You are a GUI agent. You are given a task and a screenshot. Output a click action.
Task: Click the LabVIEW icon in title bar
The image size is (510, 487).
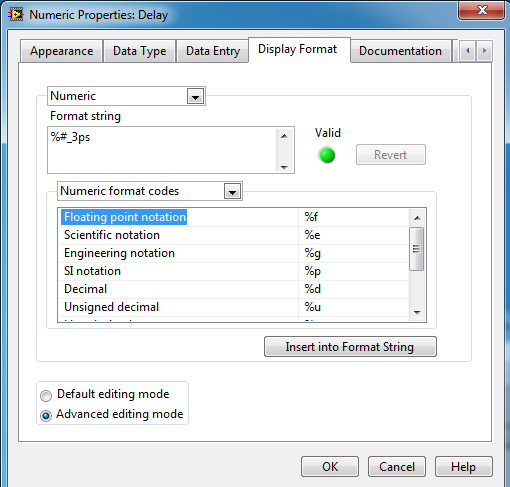point(16,15)
